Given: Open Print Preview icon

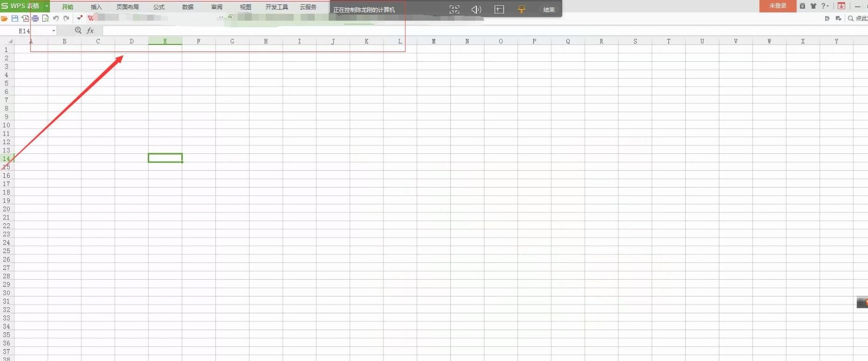Looking at the screenshot, I should tap(46, 18).
